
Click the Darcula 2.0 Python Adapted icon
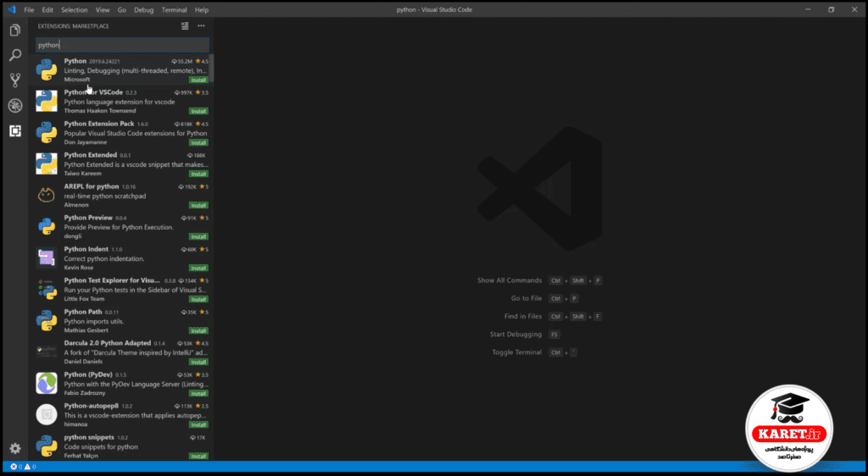[47, 351]
